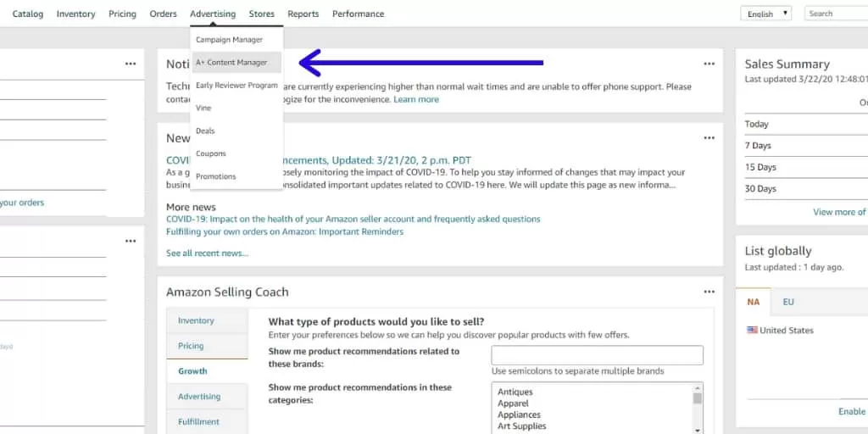Screen dimensions: 868x434
Task: Click categories list scrollbar thumb
Action: 698,398
